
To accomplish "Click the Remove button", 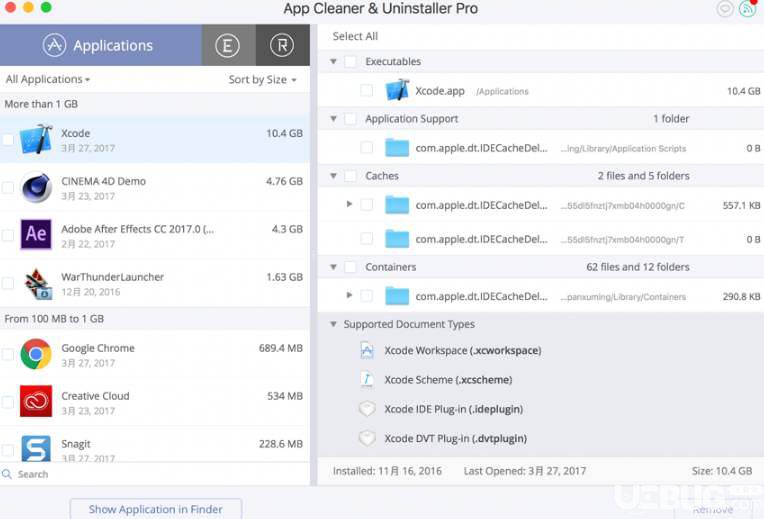I will (x=712, y=510).
